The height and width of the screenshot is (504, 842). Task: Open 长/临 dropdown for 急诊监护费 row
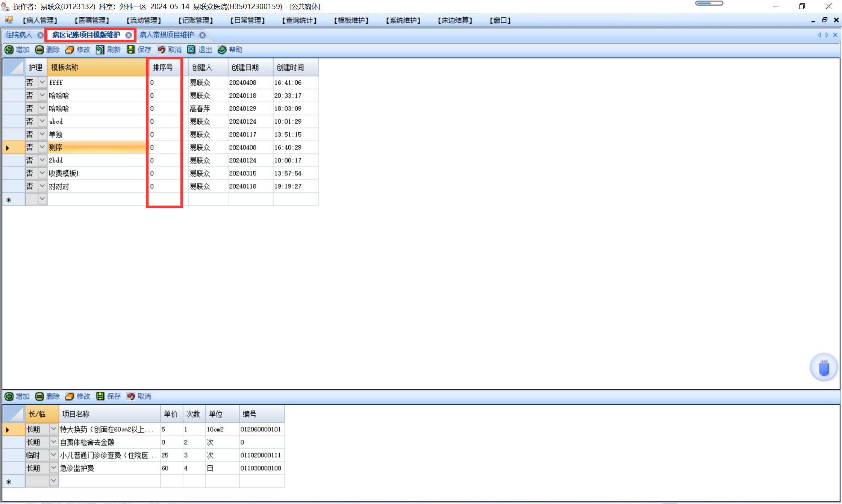[53, 468]
